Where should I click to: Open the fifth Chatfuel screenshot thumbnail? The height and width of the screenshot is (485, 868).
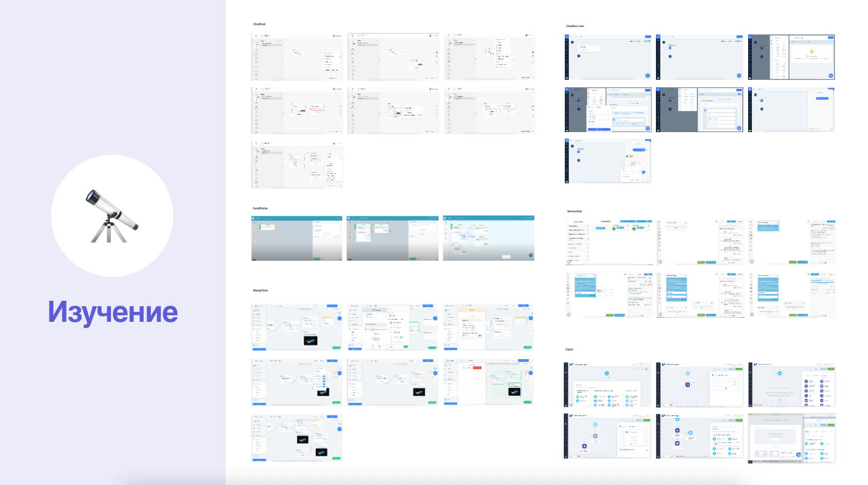(393, 110)
